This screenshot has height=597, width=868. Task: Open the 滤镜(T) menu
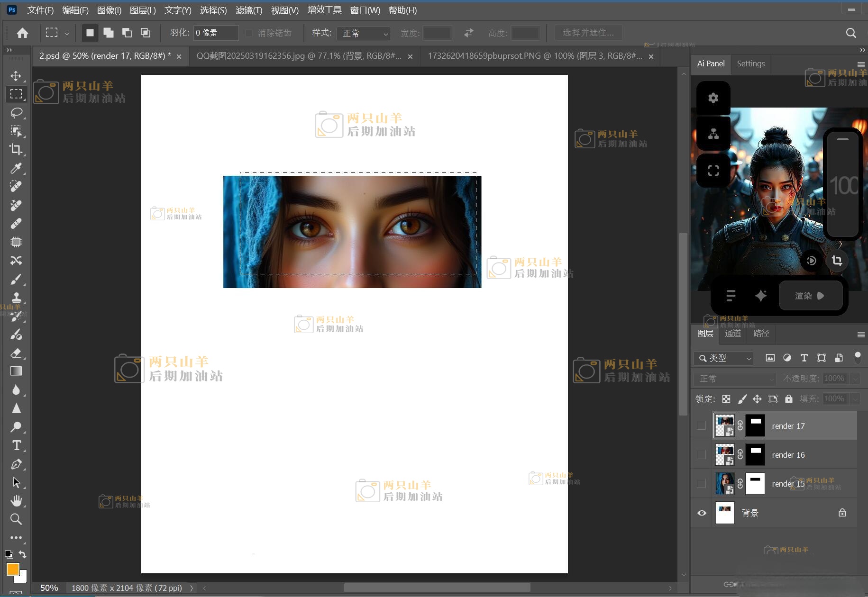coord(248,10)
